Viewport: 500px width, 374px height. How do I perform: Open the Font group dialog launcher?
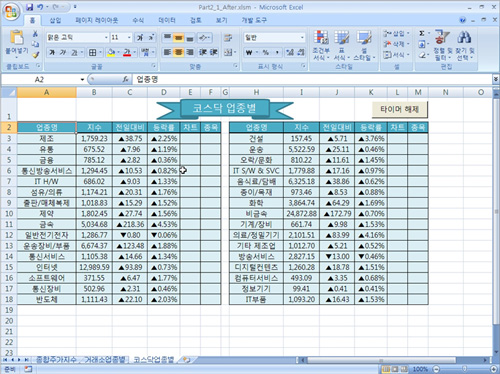pyautogui.click(x=154, y=66)
